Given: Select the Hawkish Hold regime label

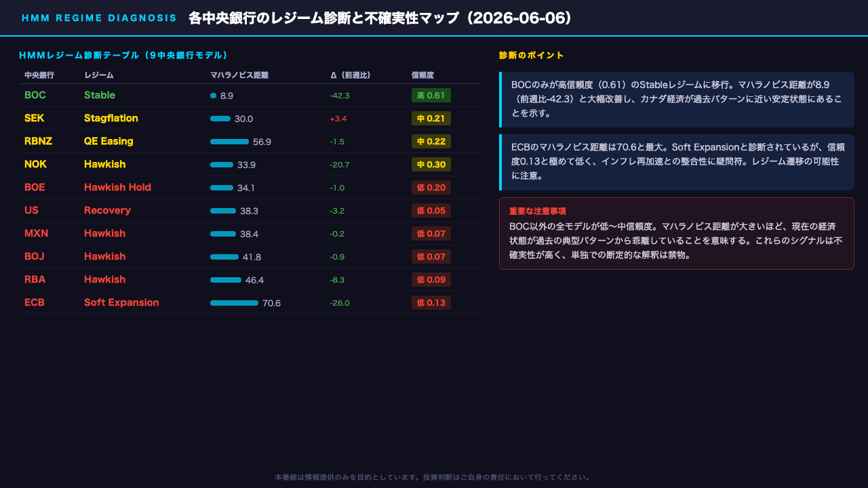Looking at the screenshot, I should tap(117, 188).
